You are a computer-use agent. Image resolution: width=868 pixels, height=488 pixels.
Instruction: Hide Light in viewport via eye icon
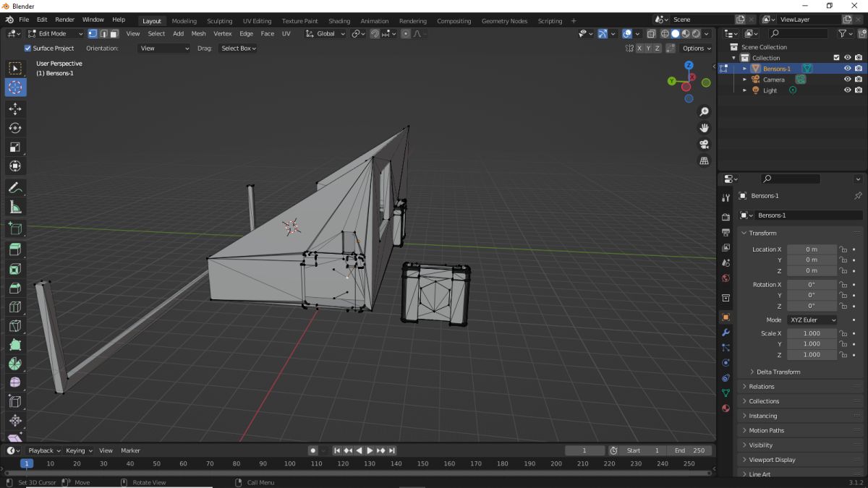[x=847, y=90]
